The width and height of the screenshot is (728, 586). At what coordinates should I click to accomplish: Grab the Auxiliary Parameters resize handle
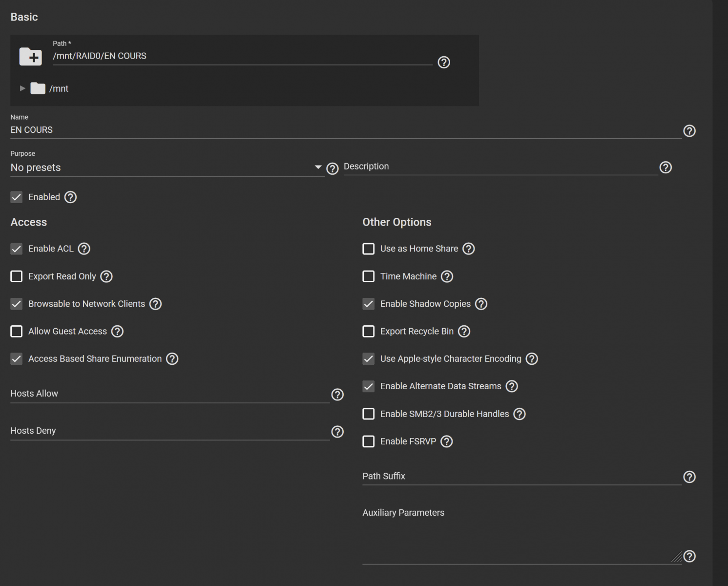(x=676, y=557)
